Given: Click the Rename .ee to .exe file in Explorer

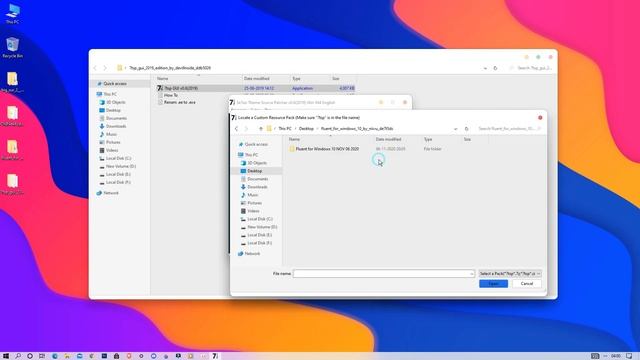Looking at the screenshot, I should coord(180,102).
